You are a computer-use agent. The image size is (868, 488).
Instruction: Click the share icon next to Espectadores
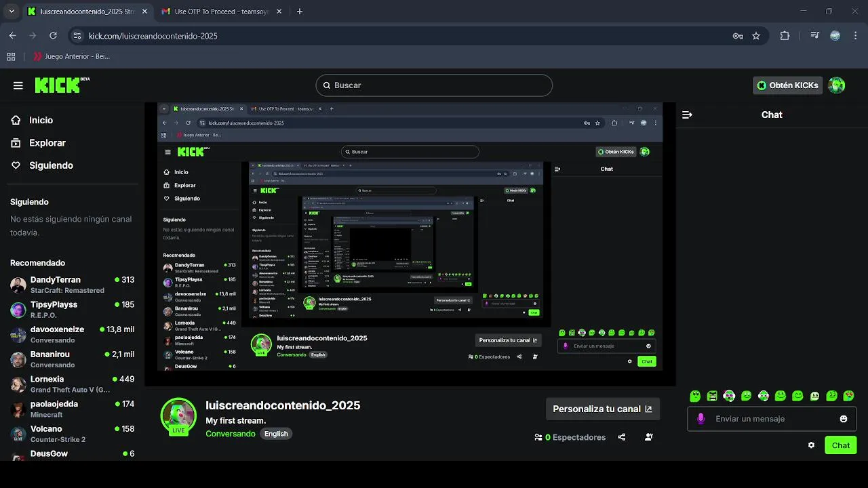coord(622,437)
